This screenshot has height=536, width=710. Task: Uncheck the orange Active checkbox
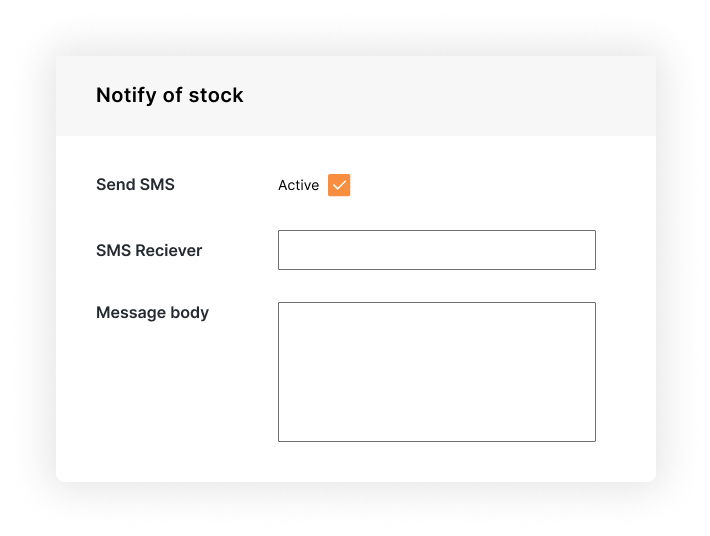[339, 185]
